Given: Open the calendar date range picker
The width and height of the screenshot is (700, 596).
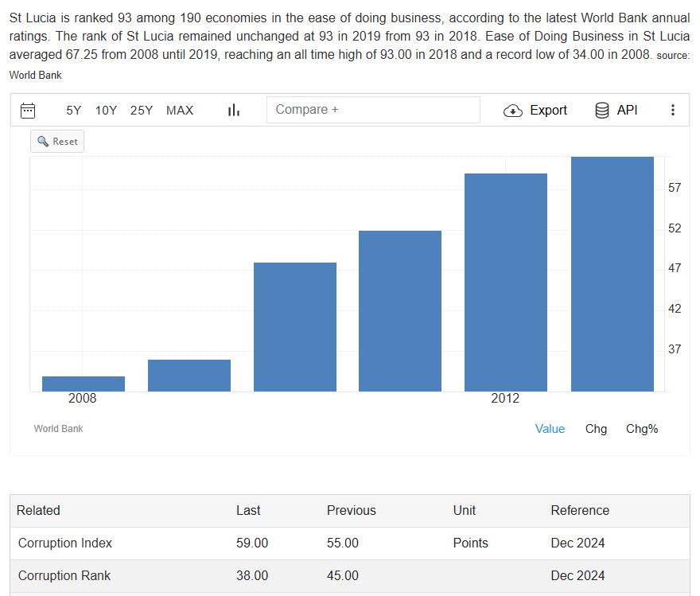Looking at the screenshot, I should click(28, 110).
